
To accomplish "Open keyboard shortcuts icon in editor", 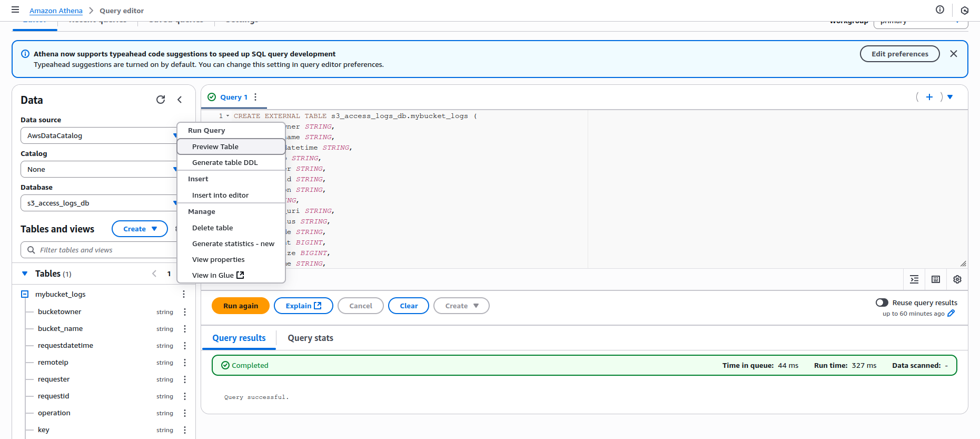I will [x=936, y=279].
